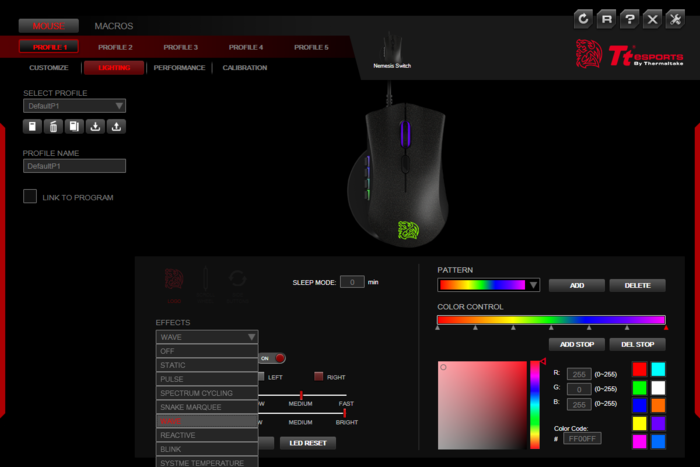Choose SPECTRUM CYCLING effect
The width and height of the screenshot is (700, 467).
click(x=207, y=393)
